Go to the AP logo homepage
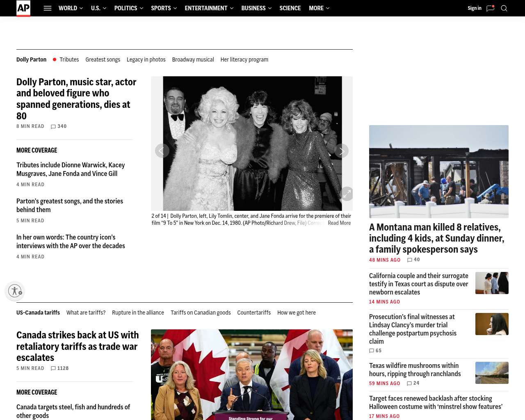The width and height of the screenshot is (525, 420). [x=23, y=8]
